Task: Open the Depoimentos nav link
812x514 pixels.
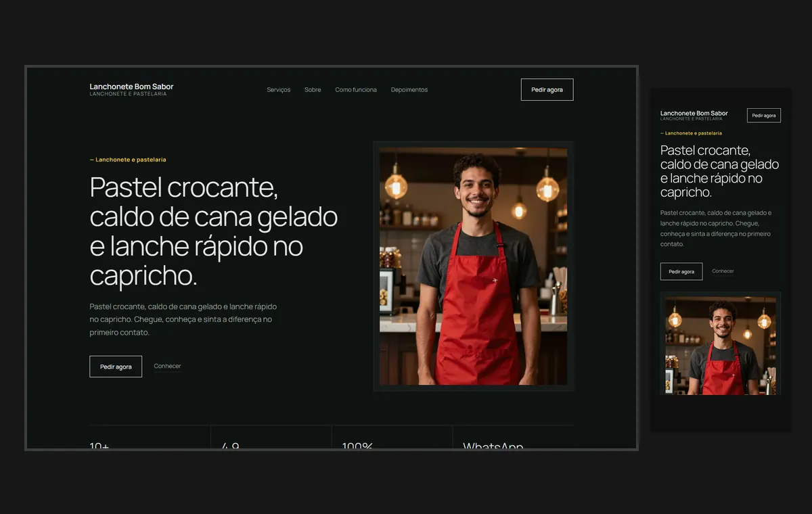Action: [x=409, y=90]
